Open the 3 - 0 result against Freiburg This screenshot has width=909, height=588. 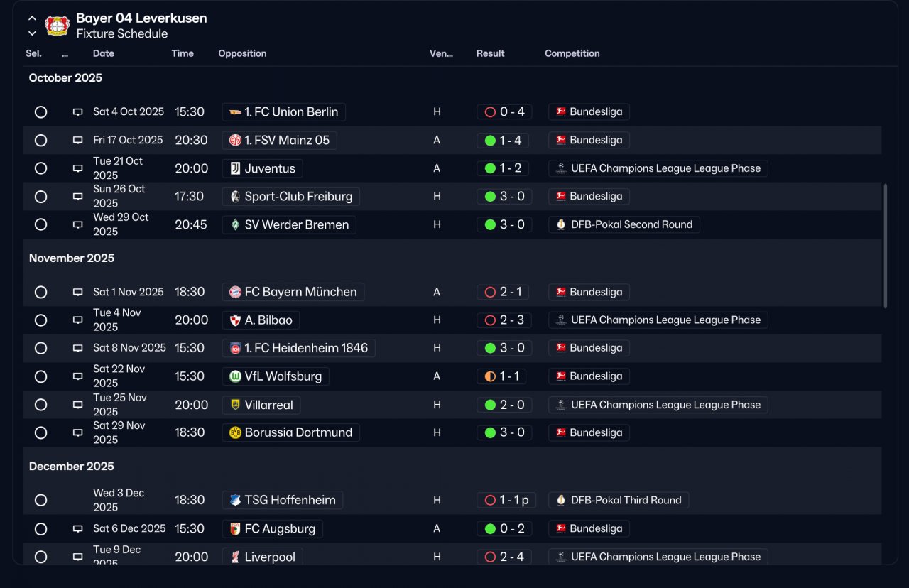click(x=504, y=197)
